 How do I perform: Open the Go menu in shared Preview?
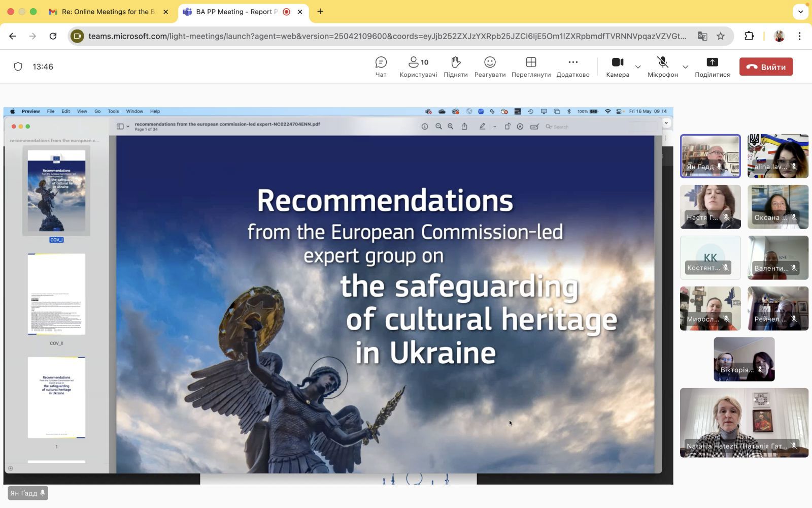97,111
